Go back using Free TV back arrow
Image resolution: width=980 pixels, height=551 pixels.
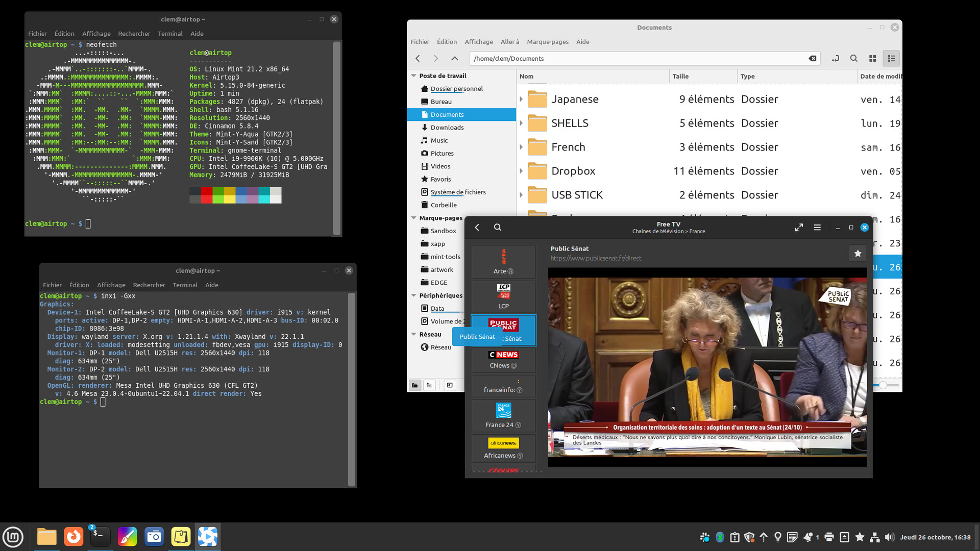(476, 228)
